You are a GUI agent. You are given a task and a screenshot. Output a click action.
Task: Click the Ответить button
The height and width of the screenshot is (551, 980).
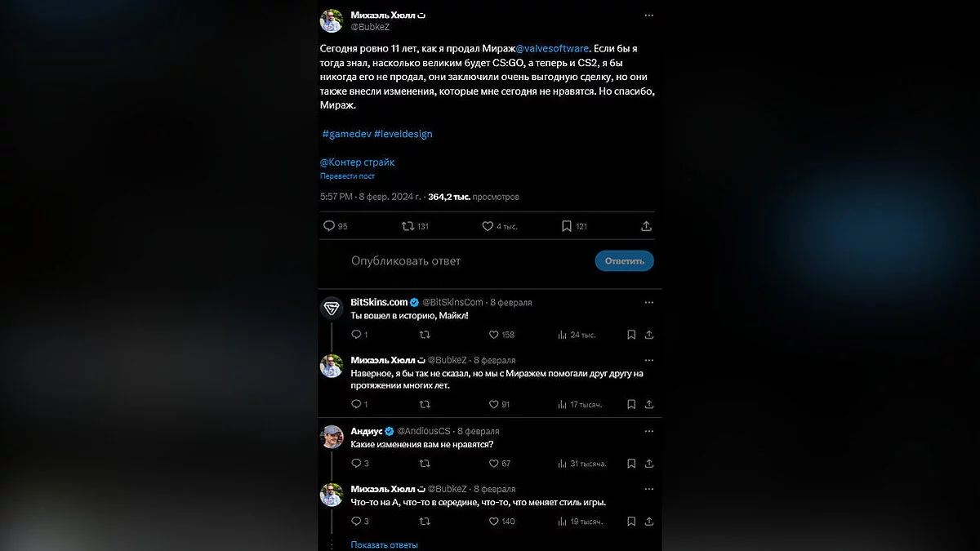click(625, 261)
